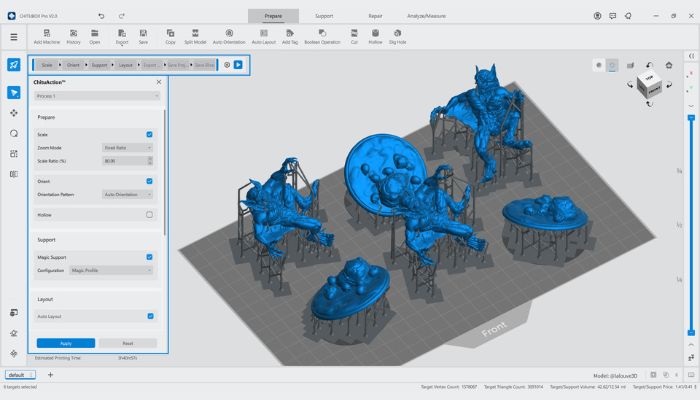Click the view orientation cube

click(650, 84)
